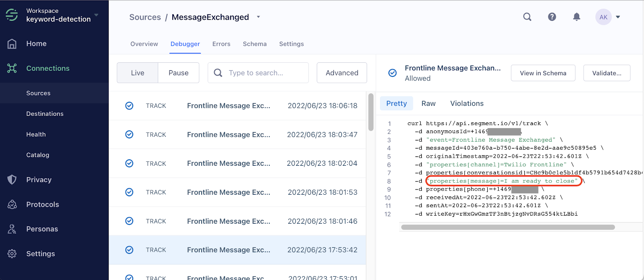Viewport: 644px width, 280px height.
Task: Click the Connections node icon
Action: (x=12, y=68)
